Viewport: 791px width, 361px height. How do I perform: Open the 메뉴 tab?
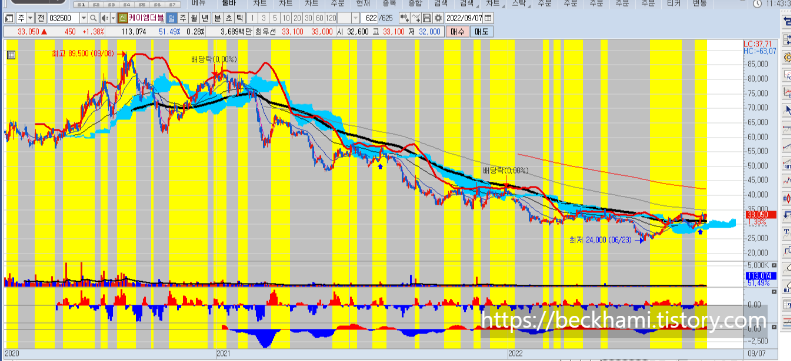coord(198,3)
